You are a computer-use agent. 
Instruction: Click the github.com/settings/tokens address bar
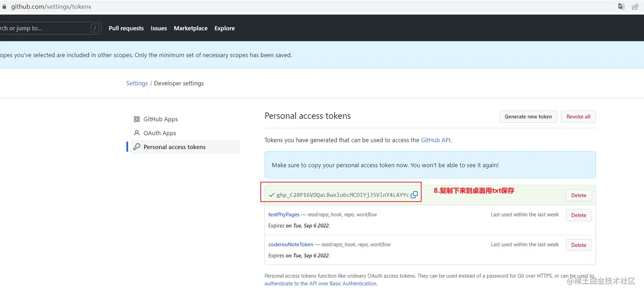pos(51,6)
